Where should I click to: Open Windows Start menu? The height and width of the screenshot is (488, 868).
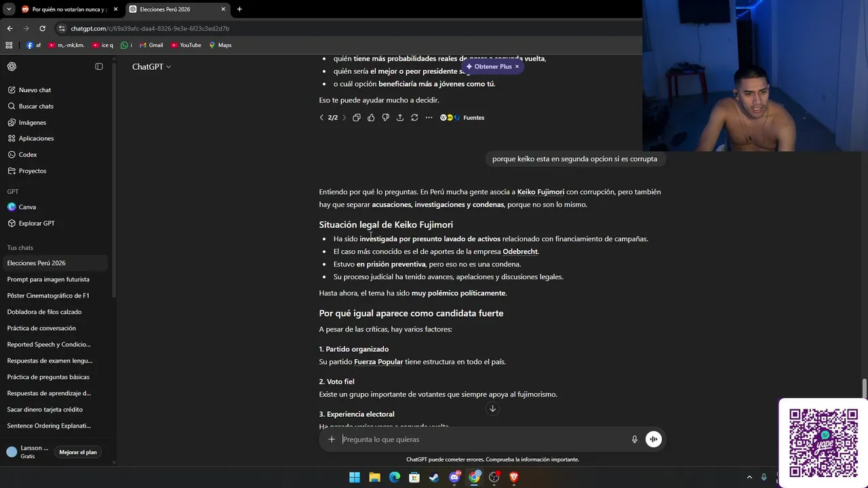[x=355, y=477]
